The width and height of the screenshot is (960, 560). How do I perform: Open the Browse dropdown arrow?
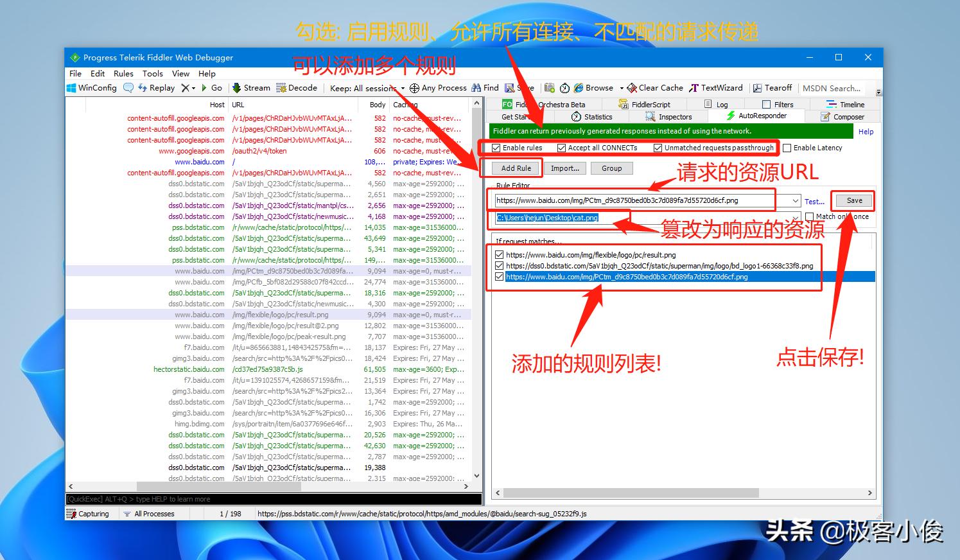(x=621, y=88)
